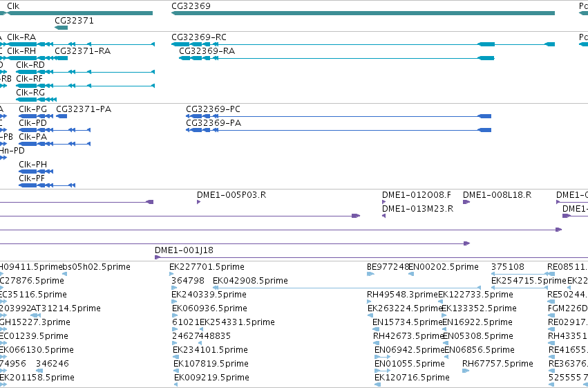Open EST label EK240339.5prime

pos(209,295)
